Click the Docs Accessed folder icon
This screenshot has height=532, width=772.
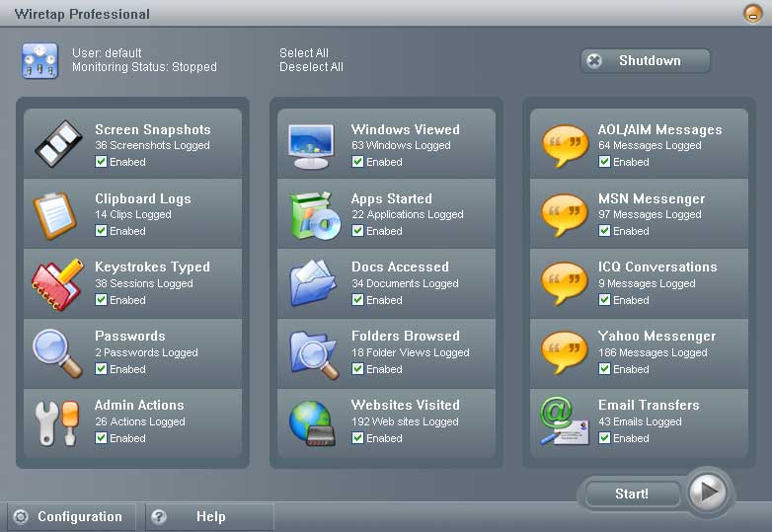click(x=313, y=283)
